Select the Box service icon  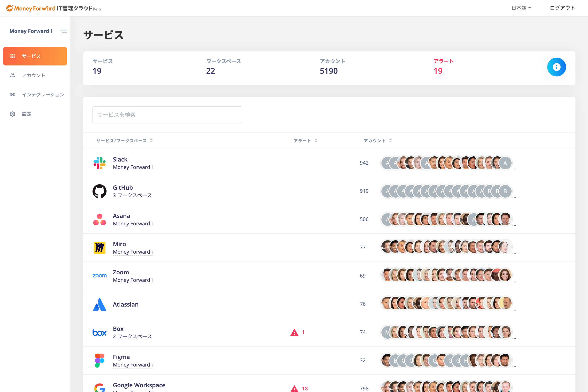[x=99, y=332]
